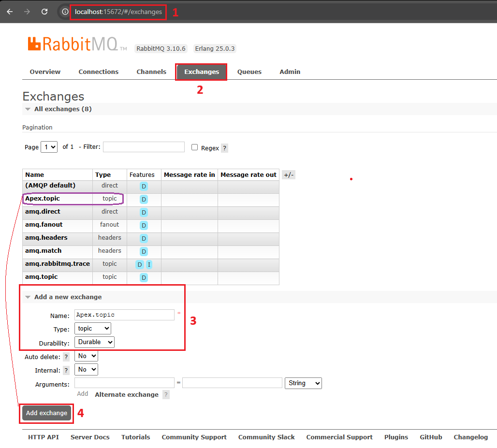The image size is (497, 448).
Task: Click the Alternate exchange argument shortcut
Action: pyautogui.click(x=127, y=394)
